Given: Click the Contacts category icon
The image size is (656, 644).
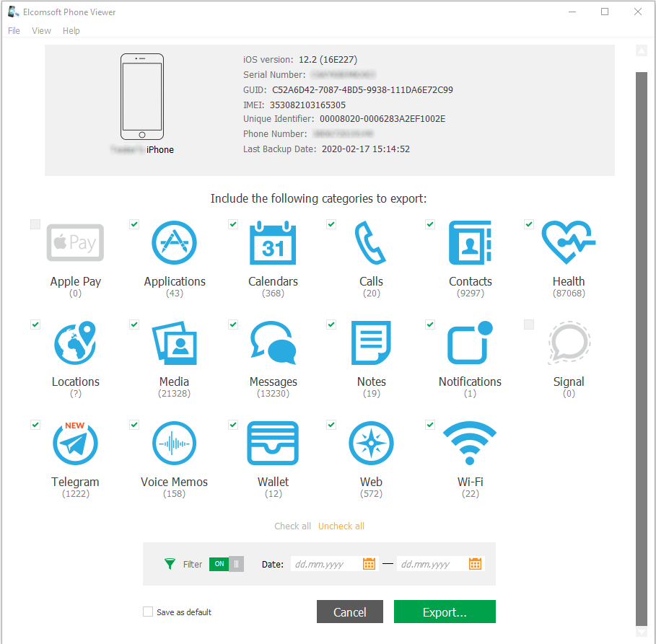Looking at the screenshot, I should (470, 243).
